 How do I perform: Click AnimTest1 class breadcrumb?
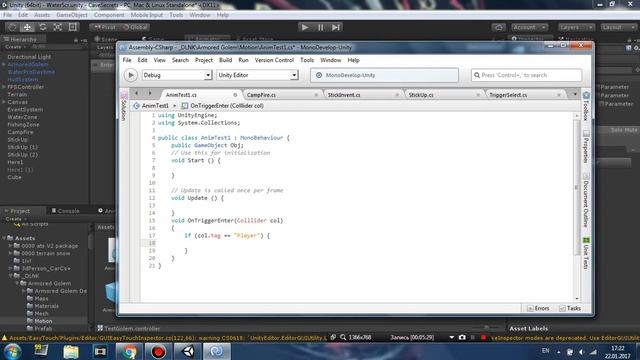(x=151, y=106)
